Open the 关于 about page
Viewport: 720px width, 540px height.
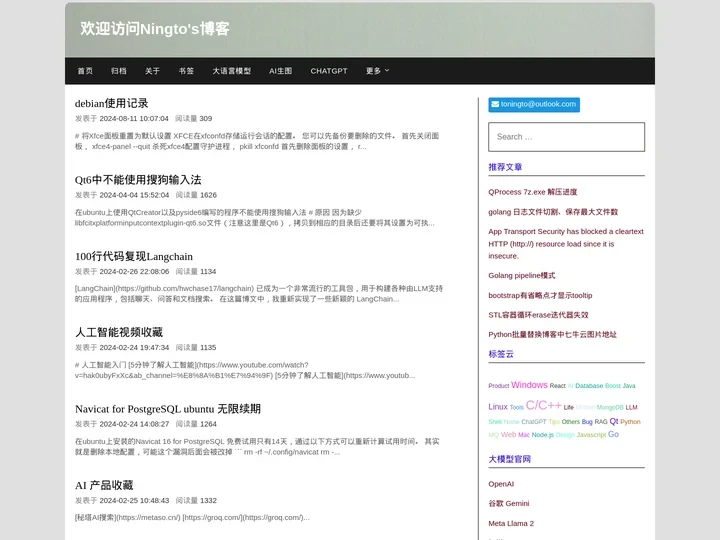point(152,71)
